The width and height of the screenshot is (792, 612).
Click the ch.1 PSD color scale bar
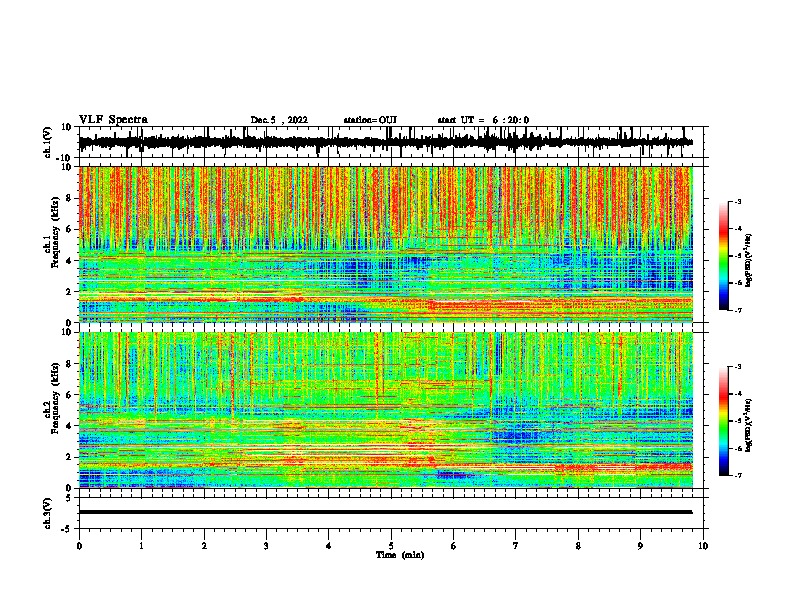pyautogui.click(x=723, y=256)
